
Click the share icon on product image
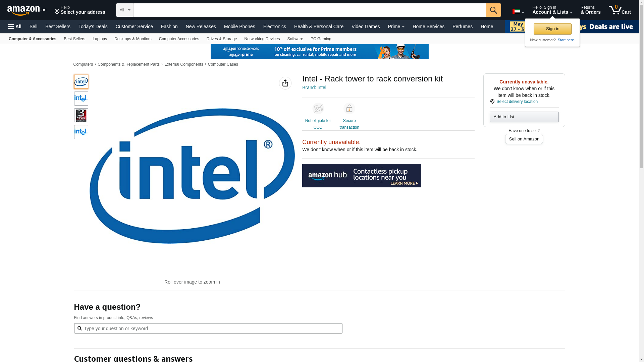[285, 83]
